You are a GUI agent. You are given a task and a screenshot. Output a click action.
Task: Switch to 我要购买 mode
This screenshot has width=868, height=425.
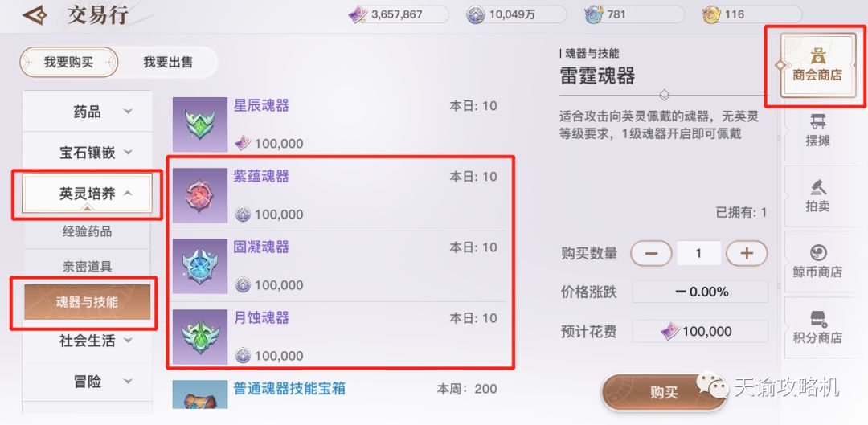[x=68, y=62]
